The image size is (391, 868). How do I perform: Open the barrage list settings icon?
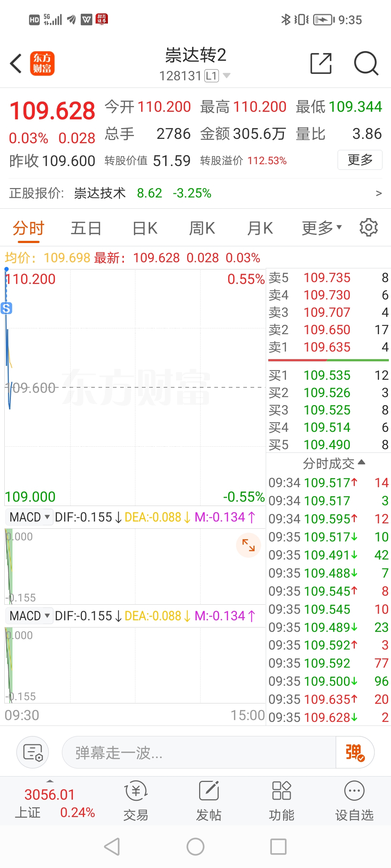(33, 752)
